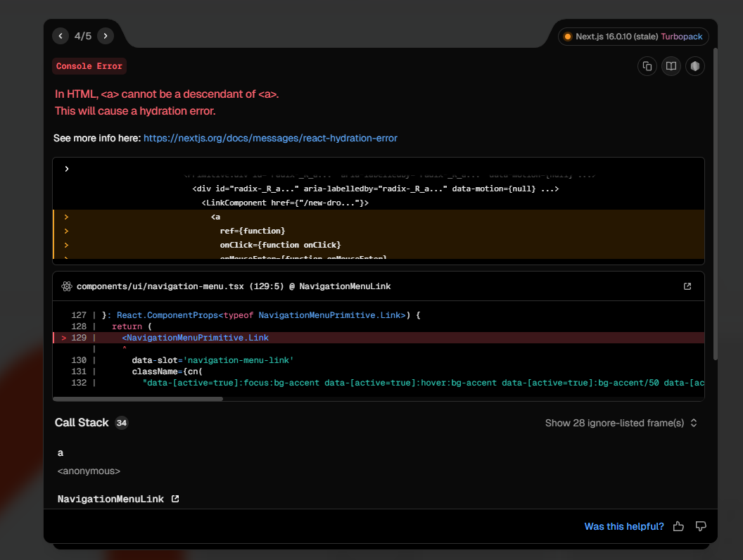Click the LinkComponent href line in stack
Screen dimensions: 743x560
point(285,203)
